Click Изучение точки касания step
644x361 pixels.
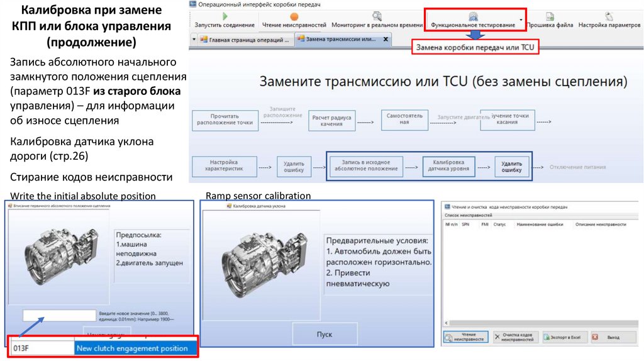(508, 119)
